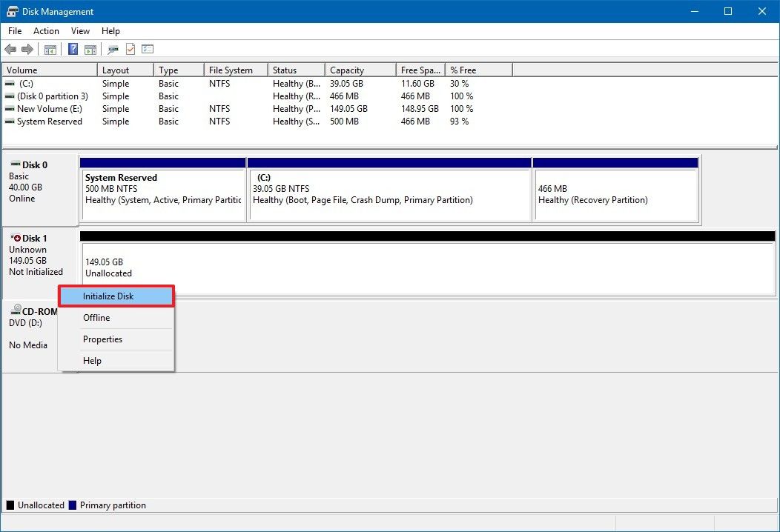The width and height of the screenshot is (780, 532).
Task: Click the Forward navigation arrow in the toolbar
Action: 27,49
